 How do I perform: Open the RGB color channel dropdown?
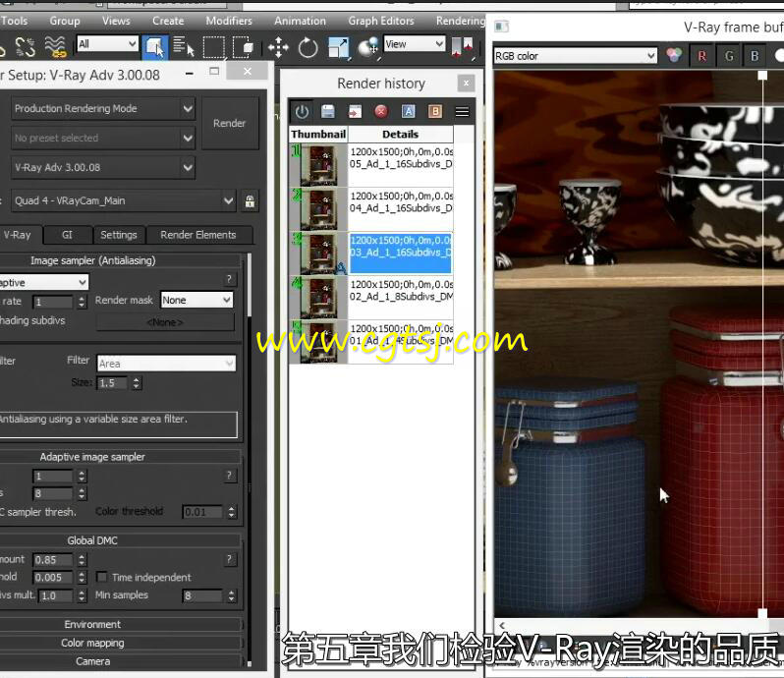click(x=575, y=55)
